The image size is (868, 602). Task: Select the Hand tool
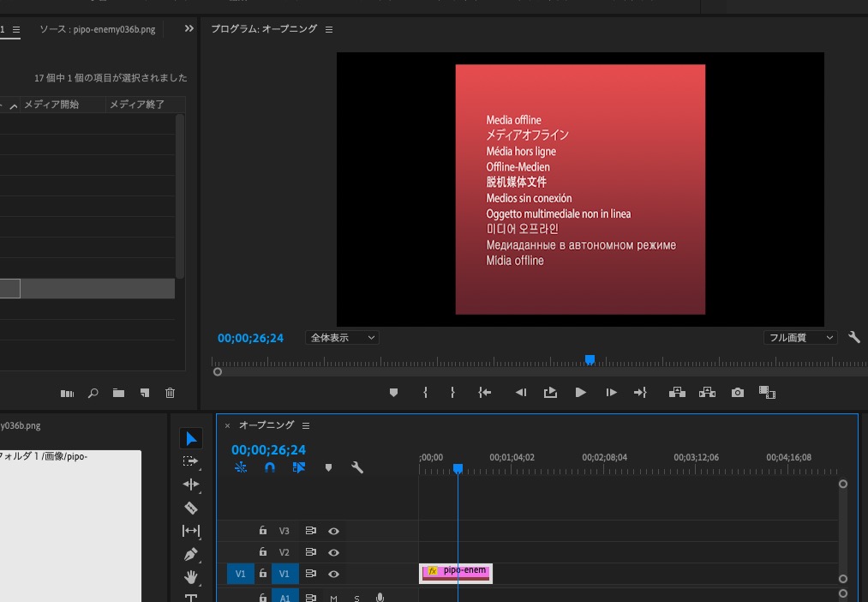pos(191,577)
